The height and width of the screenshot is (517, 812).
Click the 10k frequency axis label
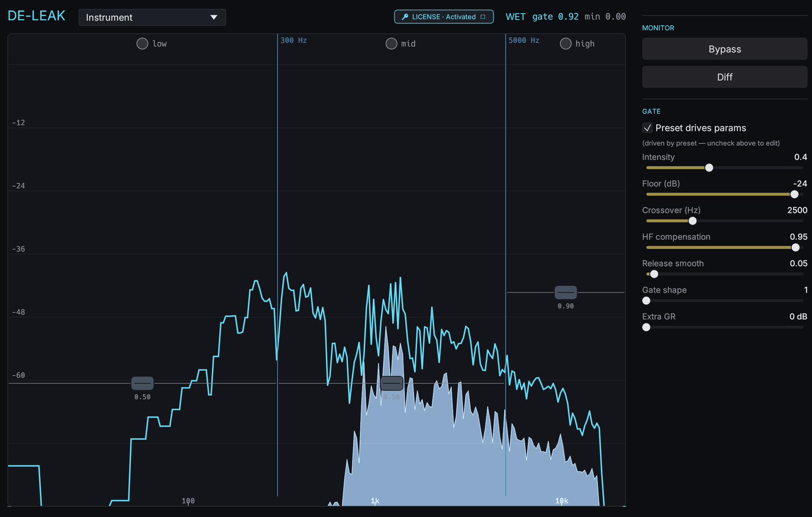point(561,501)
